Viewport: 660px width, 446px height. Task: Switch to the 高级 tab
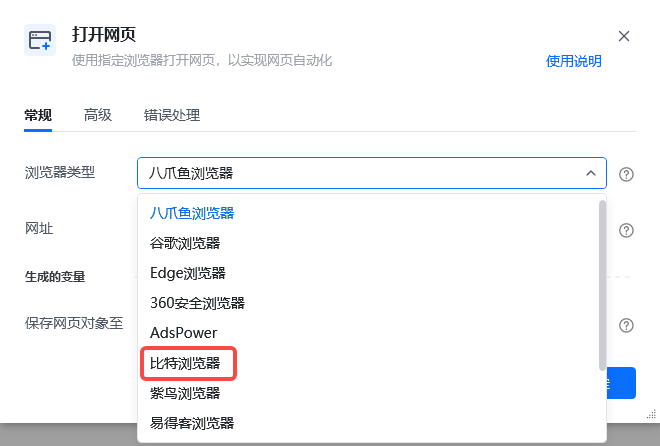[x=98, y=115]
